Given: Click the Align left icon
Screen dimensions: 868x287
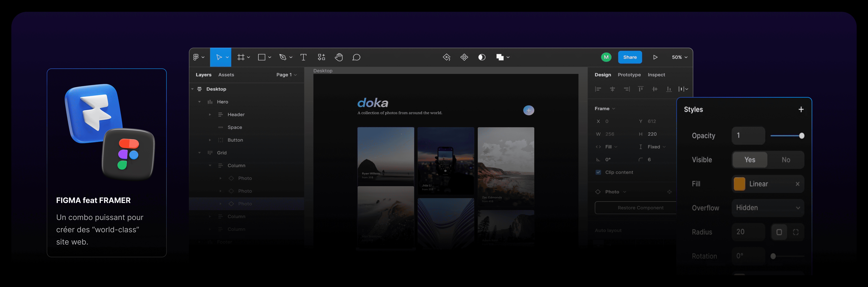Looking at the screenshot, I should 598,89.
